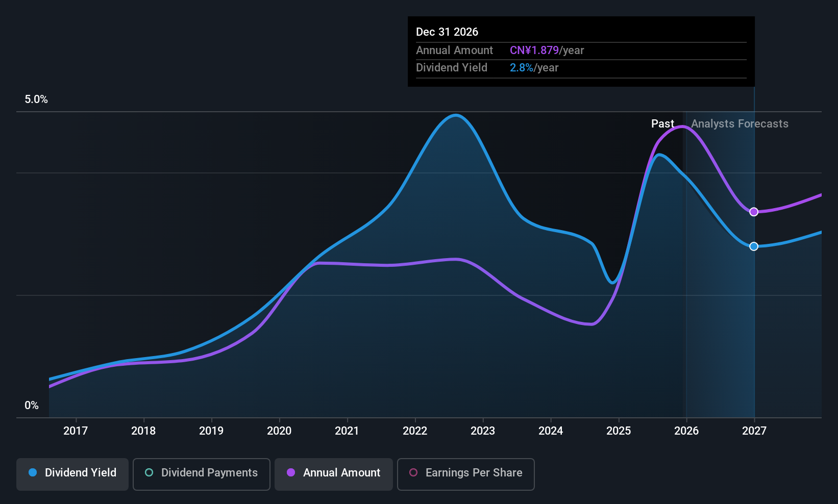Click the blue Dividend Yield legend dot
This screenshot has width=838, height=504.
(33, 473)
